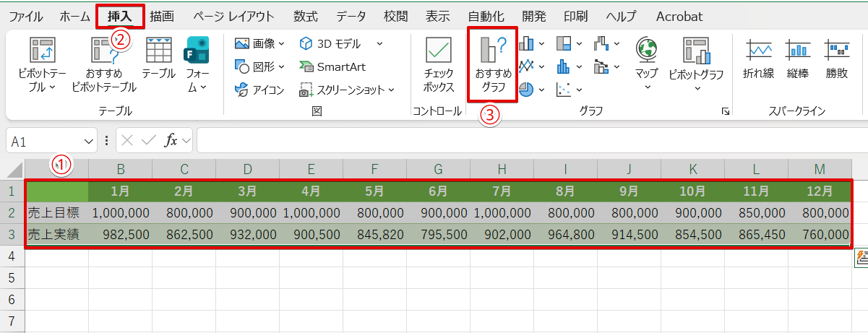Viewport: 868px width, 333px height.
Task: Click the 1月 header cell
Action: pos(120,191)
